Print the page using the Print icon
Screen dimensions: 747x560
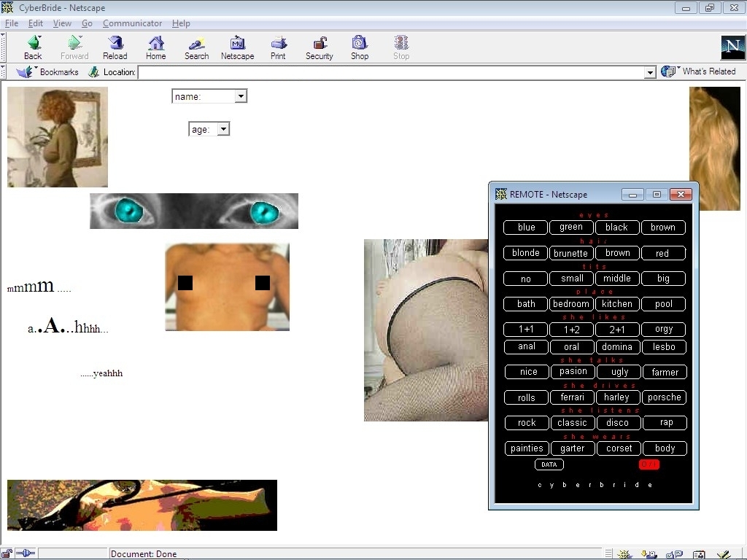coord(278,47)
